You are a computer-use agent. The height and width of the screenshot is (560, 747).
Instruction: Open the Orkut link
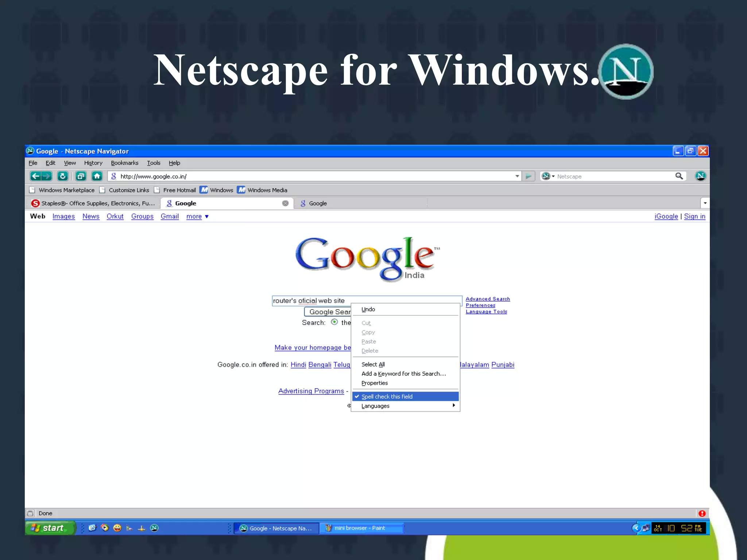115,217
